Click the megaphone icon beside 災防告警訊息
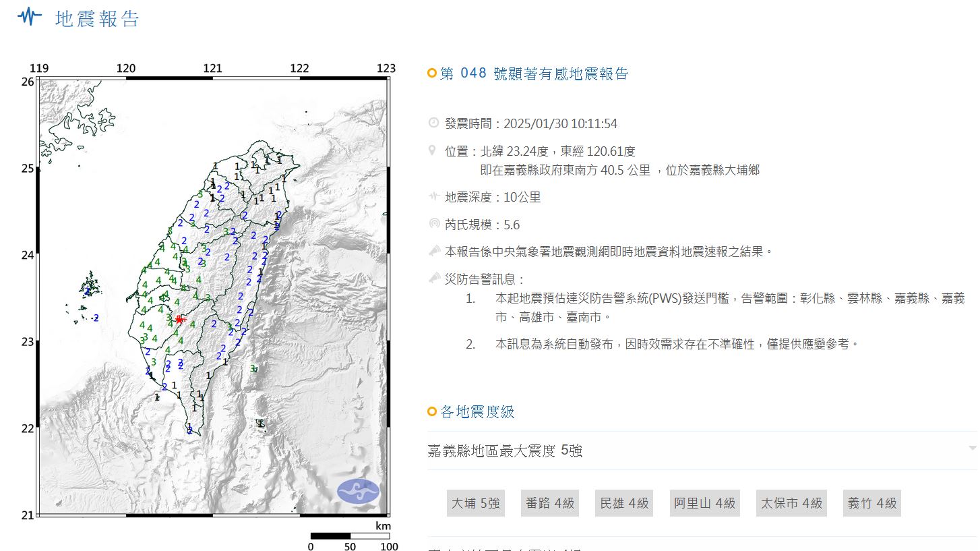This screenshot has width=980, height=551. (x=433, y=279)
